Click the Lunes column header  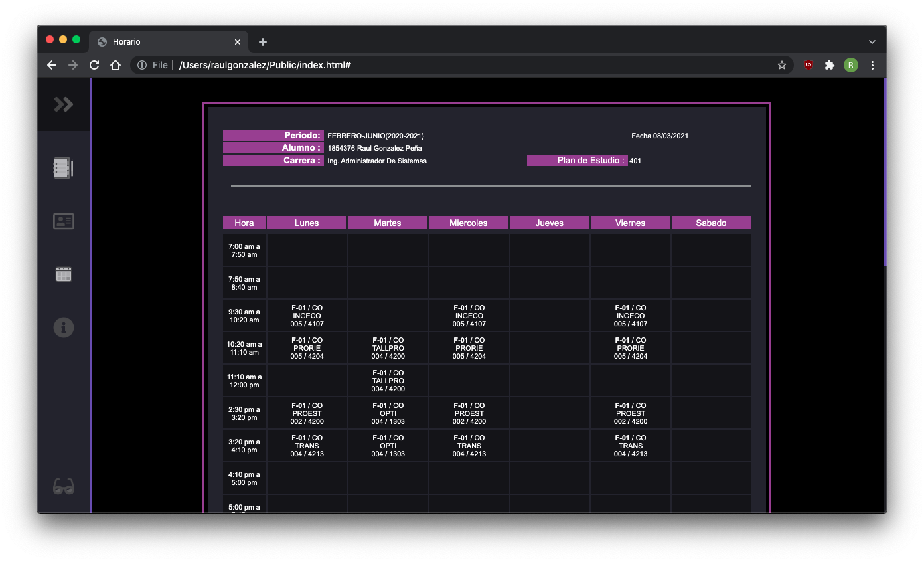(307, 223)
